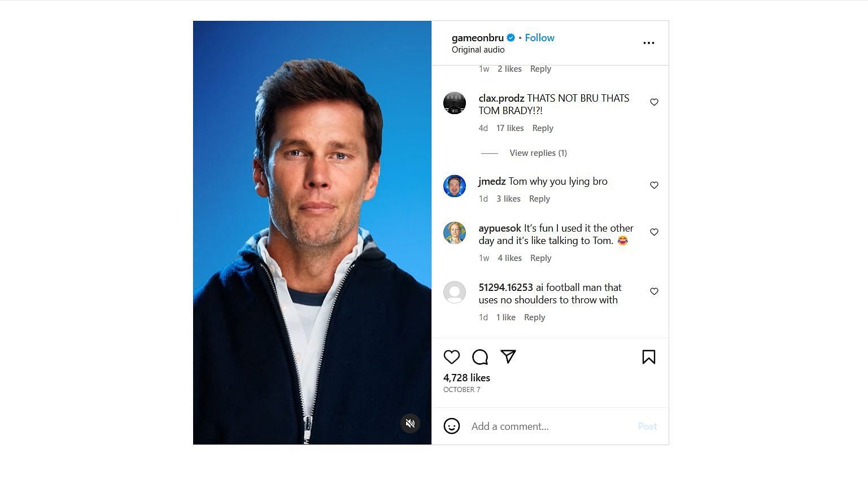This screenshot has height=479, width=868.
Task: Like aypuesok comment heart
Action: (654, 232)
